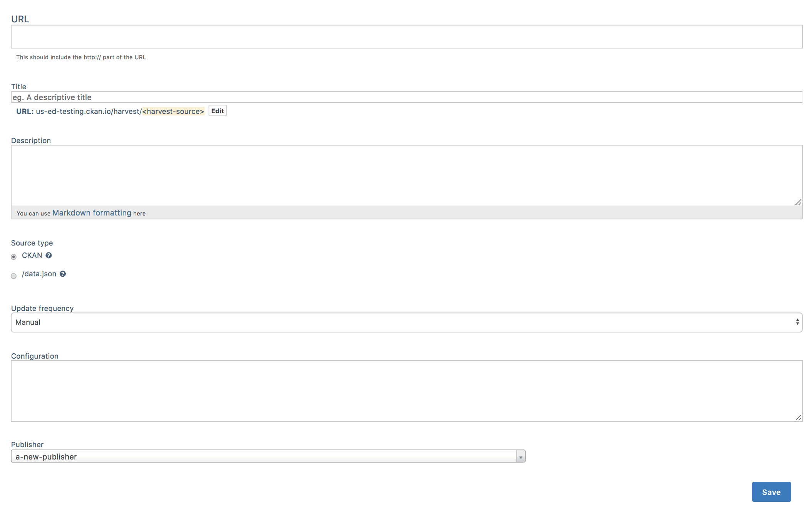Click the Description box resize handle
The image size is (812, 518).
pyautogui.click(x=798, y=202)
